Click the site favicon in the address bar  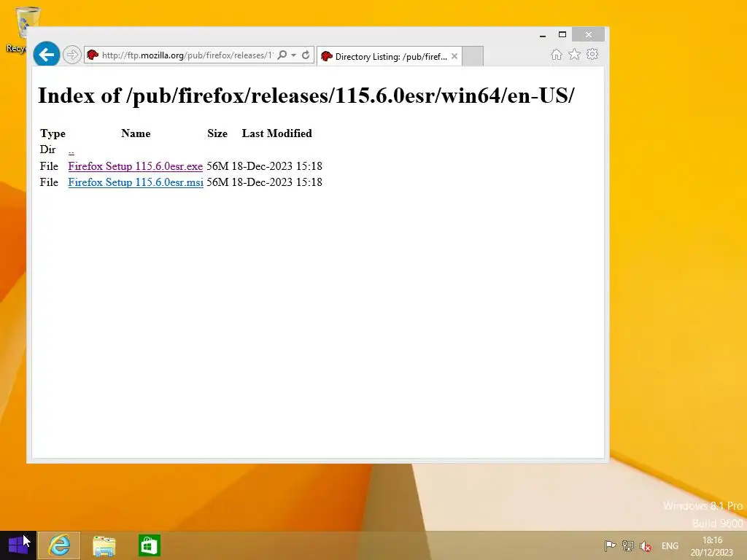(x=93, y=55)
